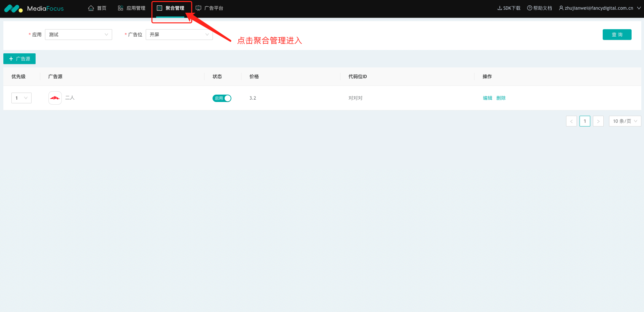Click the 编辑 link for the ad source
Screen dimensions: 644x312
coord(488,98)
